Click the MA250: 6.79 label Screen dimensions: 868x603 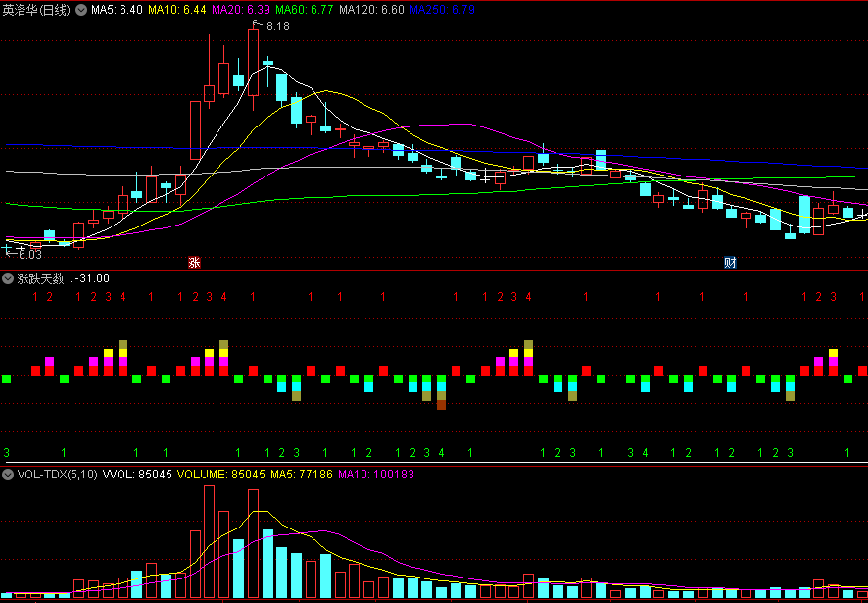coord(441,10)
